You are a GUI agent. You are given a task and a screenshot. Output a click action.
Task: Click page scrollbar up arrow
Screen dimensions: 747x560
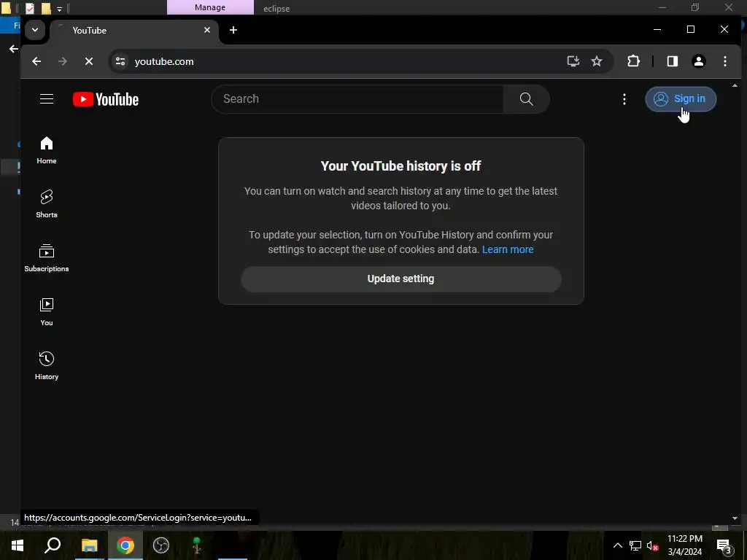coord(735,86)
